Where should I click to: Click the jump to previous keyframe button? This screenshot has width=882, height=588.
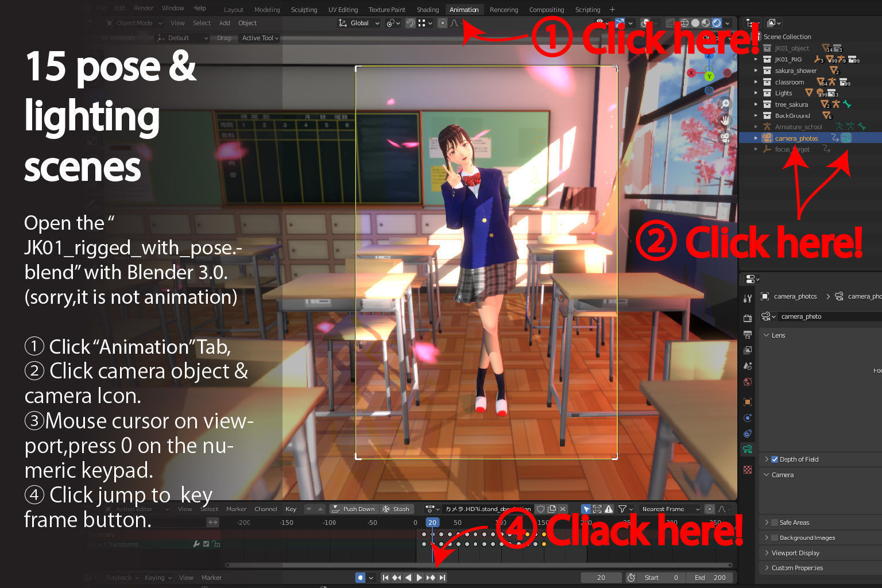point(396,578)
